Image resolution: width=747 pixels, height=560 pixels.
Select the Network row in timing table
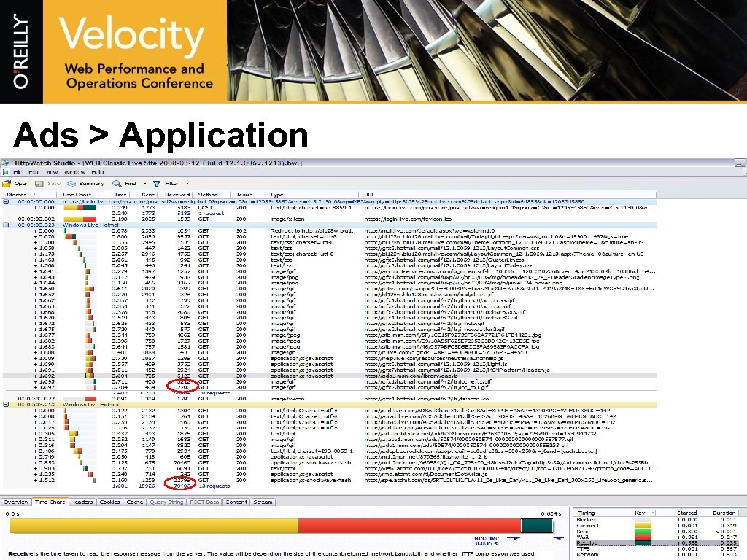(x=657, y=554)
